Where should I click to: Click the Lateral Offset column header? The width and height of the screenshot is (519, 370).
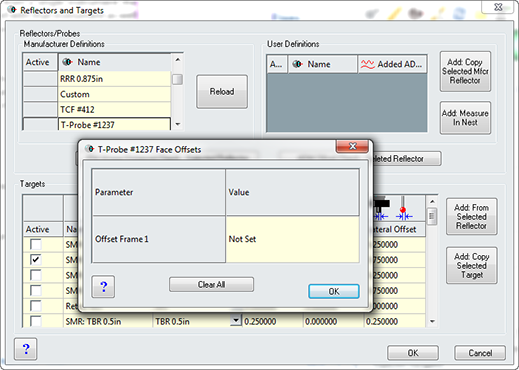tap(395, 229)
